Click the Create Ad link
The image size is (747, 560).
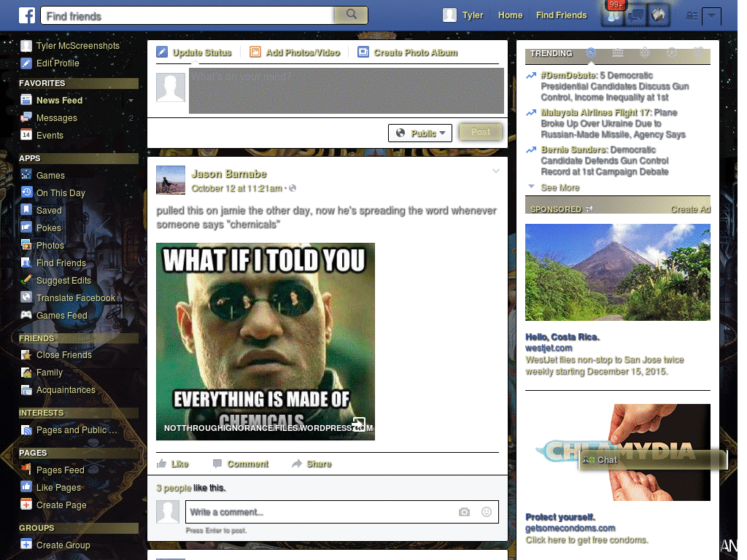pos(690,209)
